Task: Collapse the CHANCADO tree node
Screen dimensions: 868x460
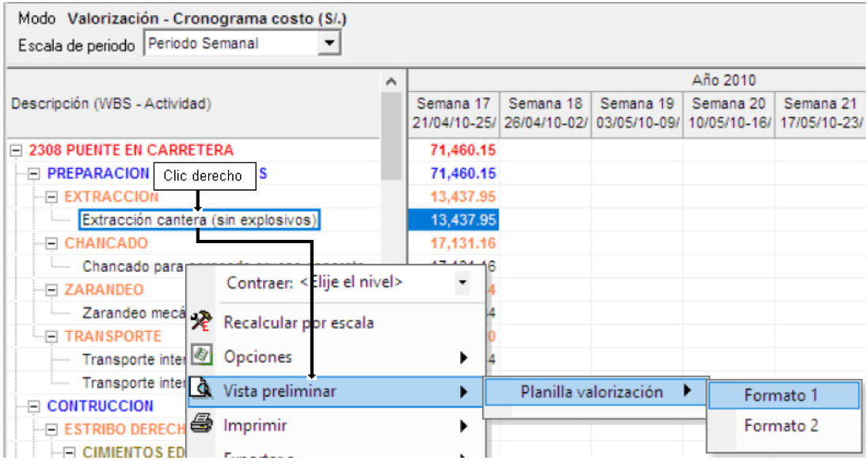Action: coord(51,243)
